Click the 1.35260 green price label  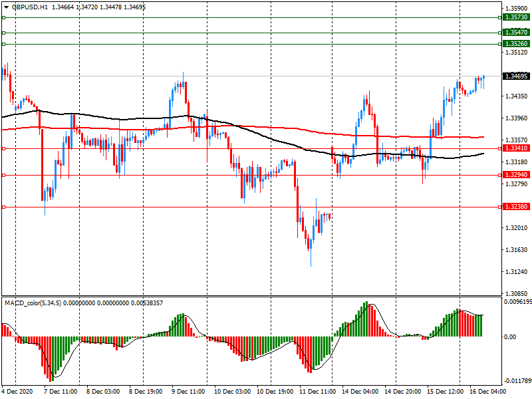click(516, 44)
